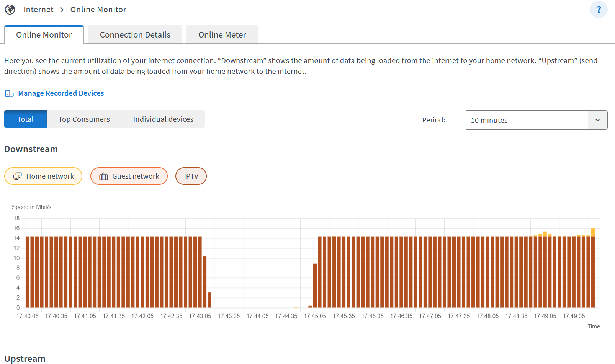This screenshot has height=364, width=615.
Task: Click the Home network monitor icon
Action: pyautogui.click(x=17, y=176)
